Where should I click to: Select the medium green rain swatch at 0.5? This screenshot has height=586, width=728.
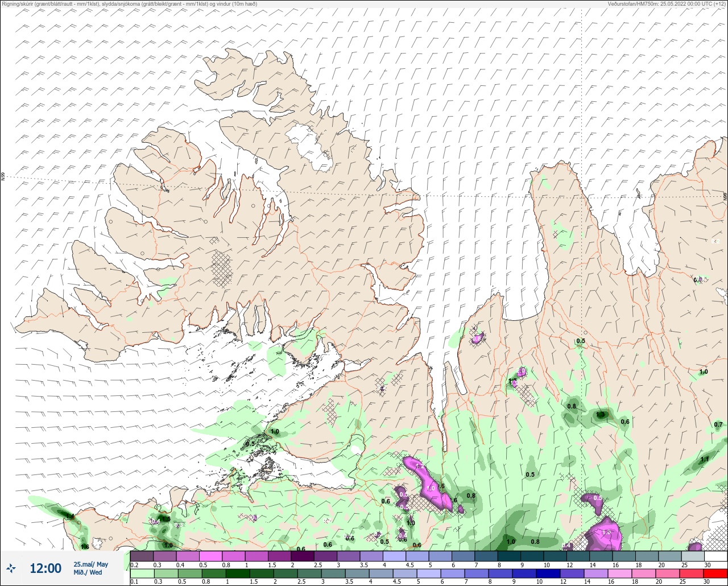pos(190,573)
